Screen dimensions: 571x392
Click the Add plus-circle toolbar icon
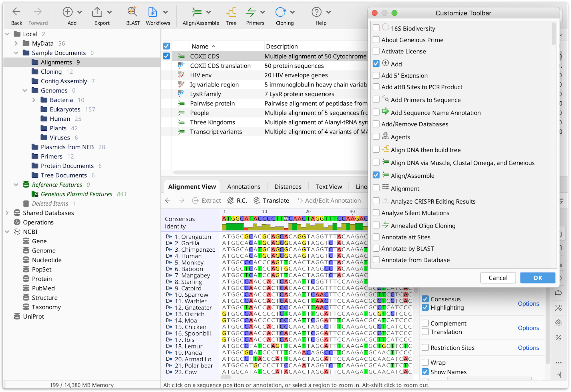[x=68, y=12]
